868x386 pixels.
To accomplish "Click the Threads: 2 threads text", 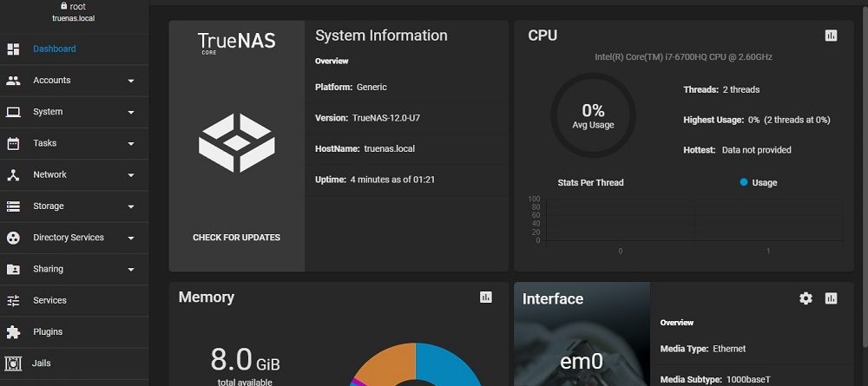I will point(721,89).
